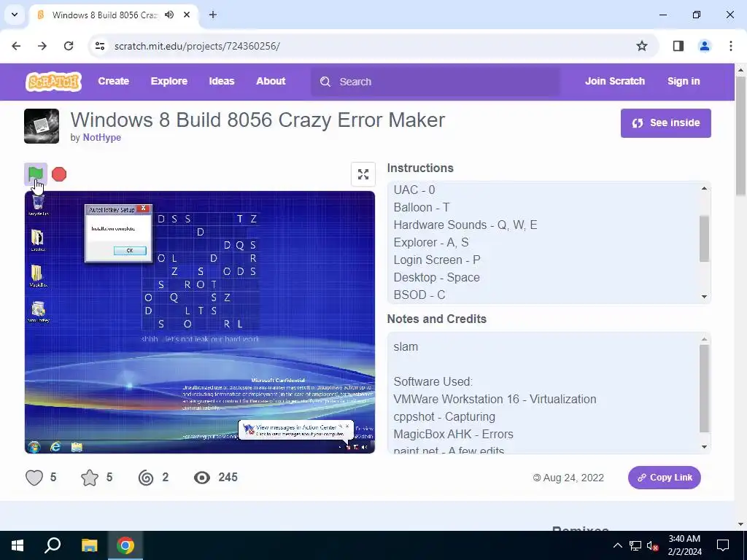This screenshot has width=747, height=560.
Task: Click the Instructions box scrollbar thumb
Action: [704, 238]
